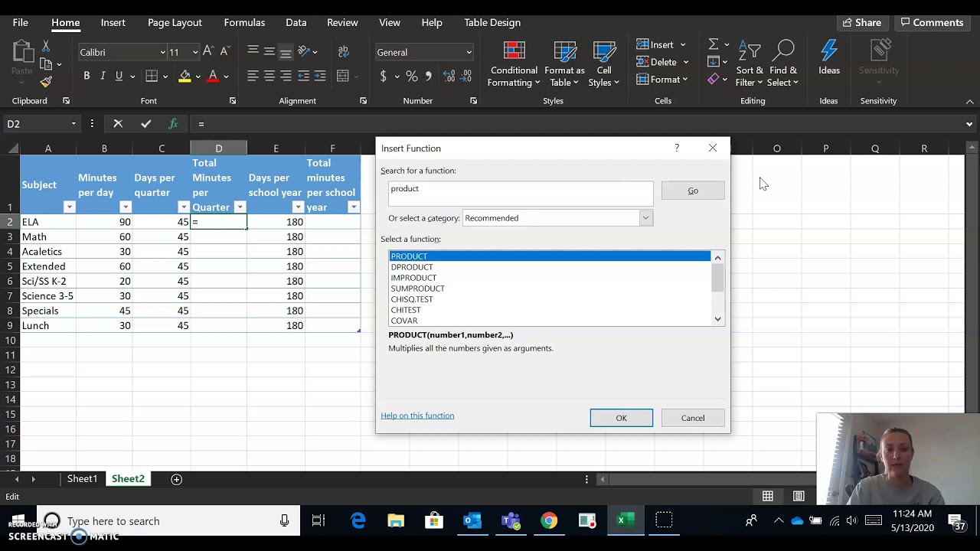
Task: Apply the yellow fill color
Action: click(x=185, y=76)
